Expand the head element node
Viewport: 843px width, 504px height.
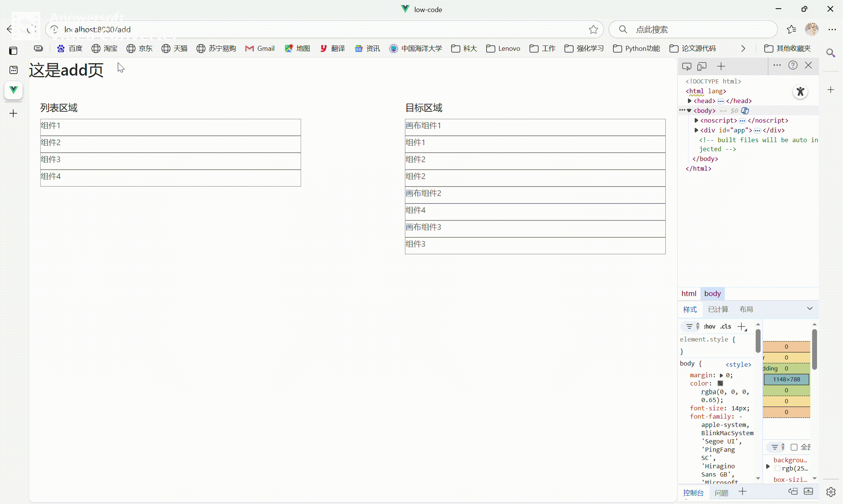[x=689, y=101]
